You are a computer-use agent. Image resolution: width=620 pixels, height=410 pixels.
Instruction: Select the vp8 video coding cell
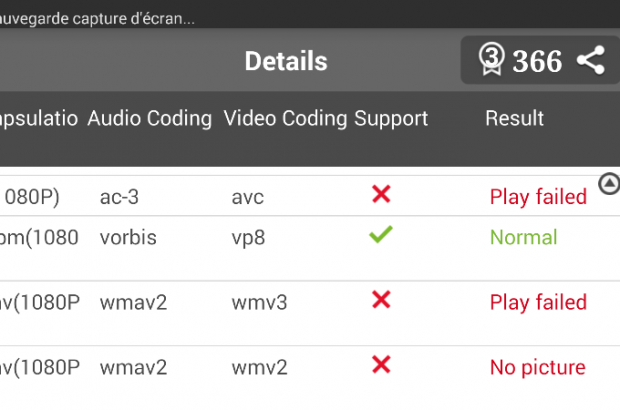[248, 237]
